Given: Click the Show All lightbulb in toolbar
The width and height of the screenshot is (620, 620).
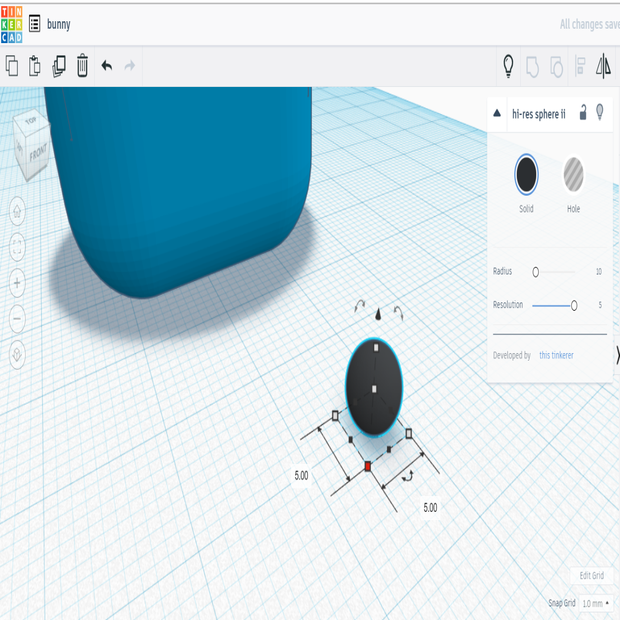Looking at the screenshot, I should [508, 66].
